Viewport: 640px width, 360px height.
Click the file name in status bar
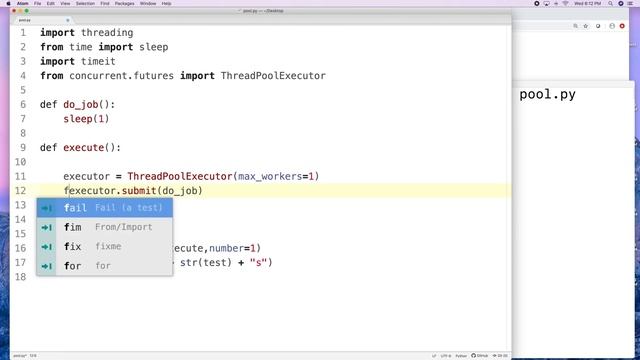(20, 356)
